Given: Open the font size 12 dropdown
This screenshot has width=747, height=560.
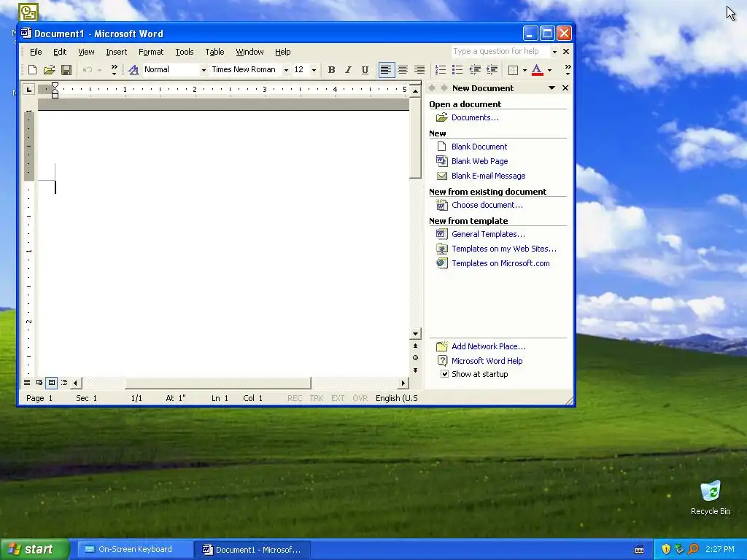Looking at the screenshot, I should click(x=314, y=70).
